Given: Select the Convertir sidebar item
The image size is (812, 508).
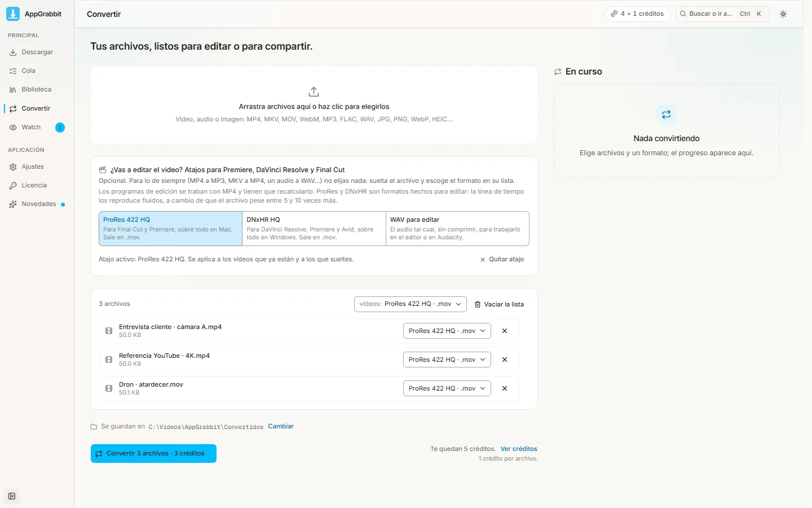Looking at the screenshot, I should (x=37, y=108).
